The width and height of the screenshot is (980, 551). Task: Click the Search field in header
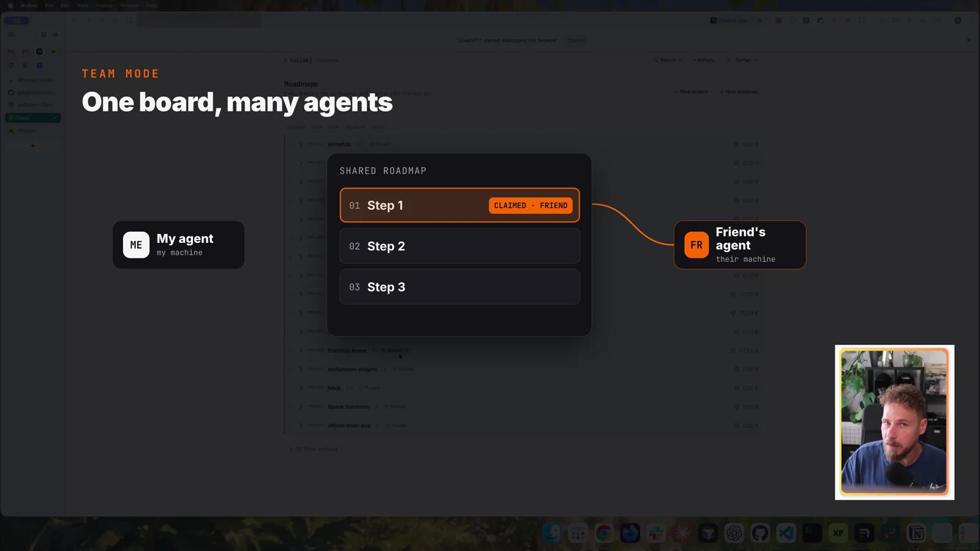668,60
